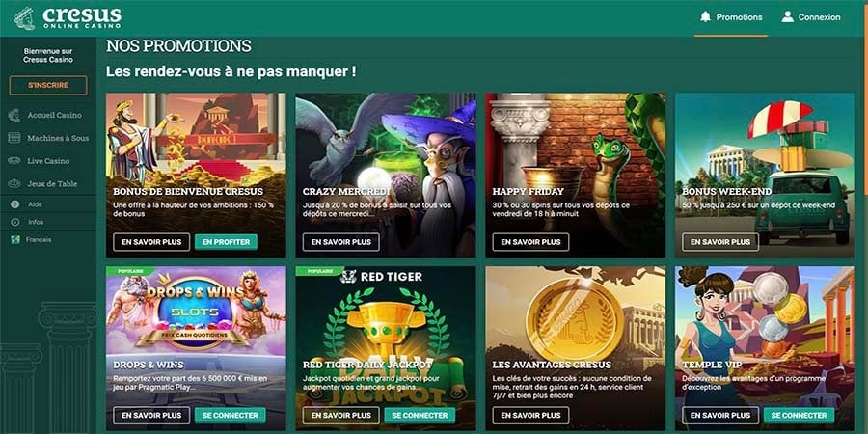
Task: Switch to the Promotions tab
Action: tap(731, 17)
